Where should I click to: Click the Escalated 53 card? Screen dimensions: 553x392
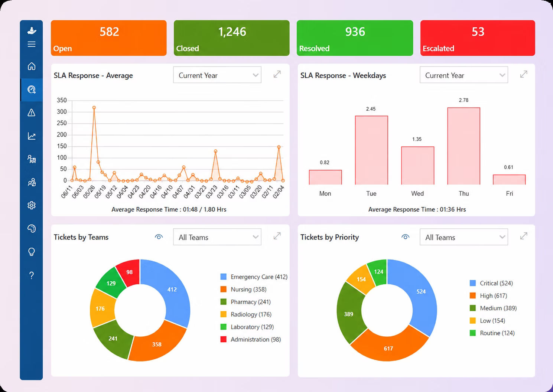click(478, 38)
